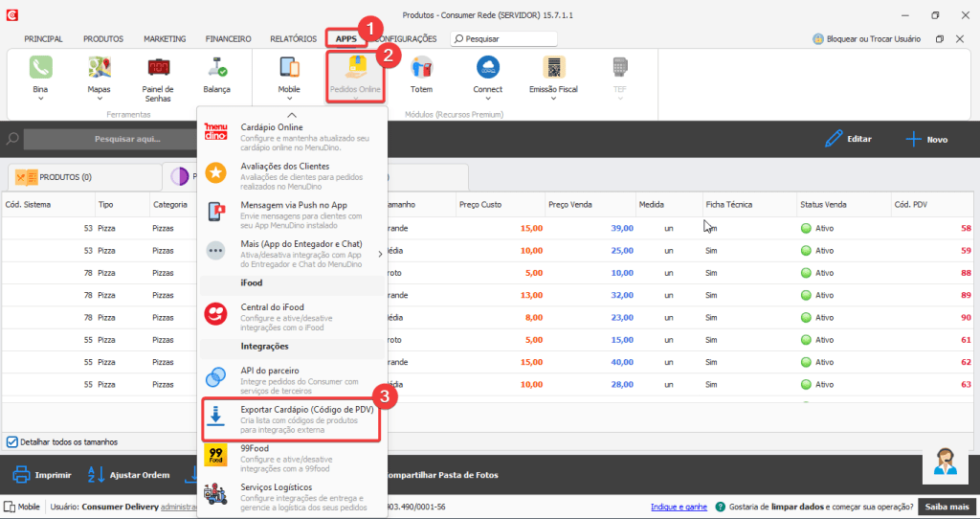
Task: Uncheck Detalhar todos os tamanhos checkbox
Action: point(11,441)
